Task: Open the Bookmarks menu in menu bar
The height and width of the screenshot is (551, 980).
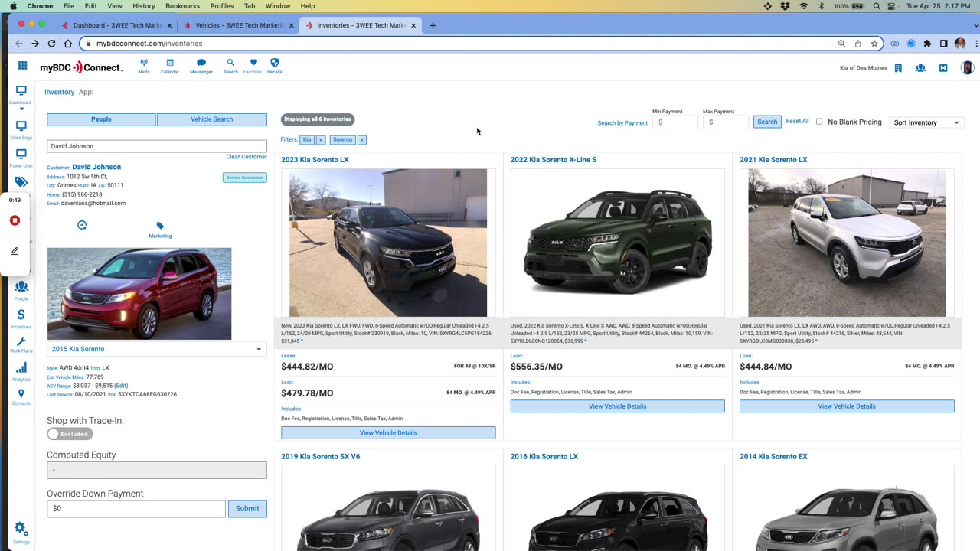Action: 182,6
